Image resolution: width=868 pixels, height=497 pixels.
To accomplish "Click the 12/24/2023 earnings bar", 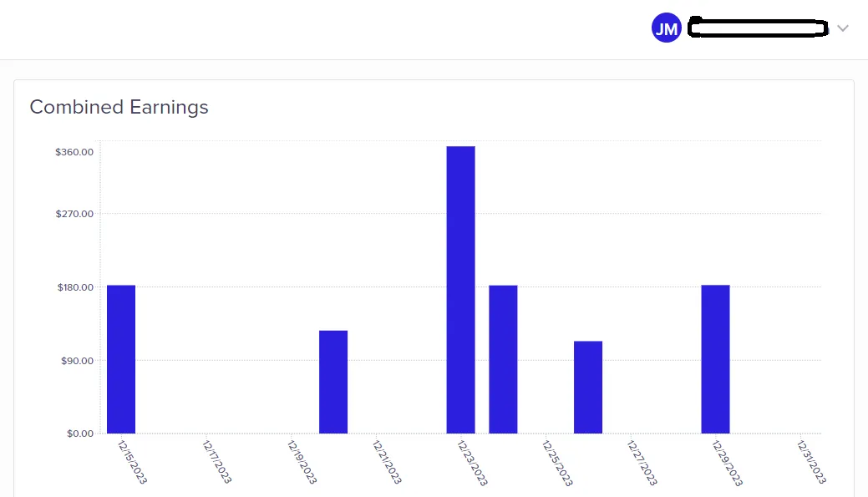I will [503, 359].
